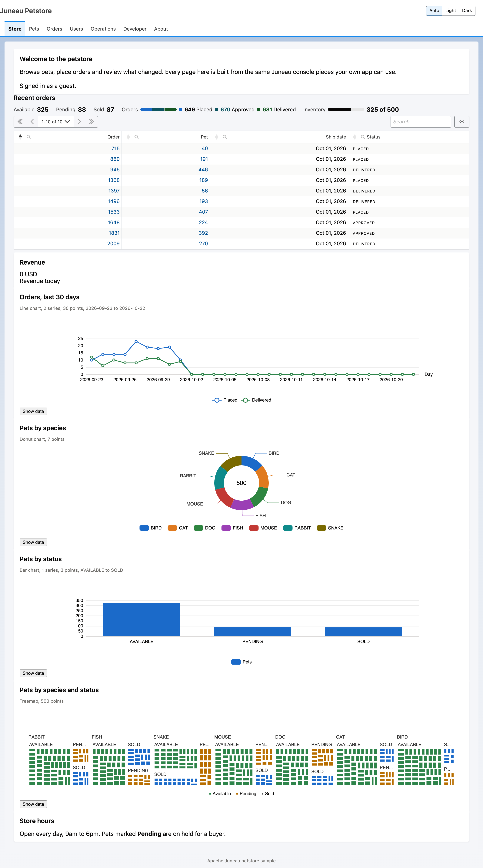Copy link using the link icon button
This screenshot has width=483, height=868.
[x=461, y=122]
